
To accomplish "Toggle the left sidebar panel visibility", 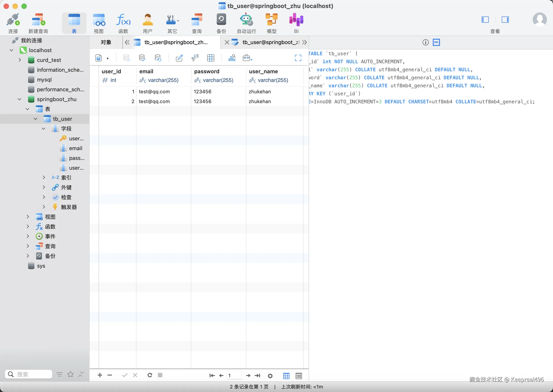I will click(485, 20).
